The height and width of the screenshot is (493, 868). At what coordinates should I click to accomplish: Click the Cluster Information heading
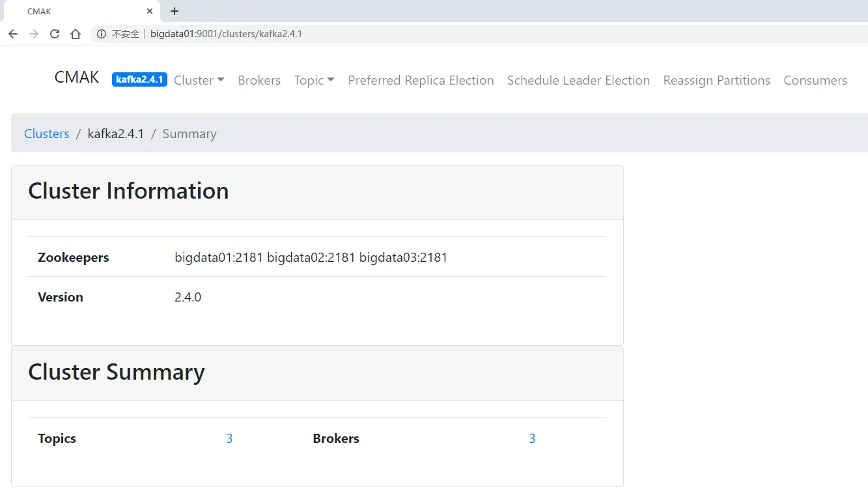click(128, 191)
